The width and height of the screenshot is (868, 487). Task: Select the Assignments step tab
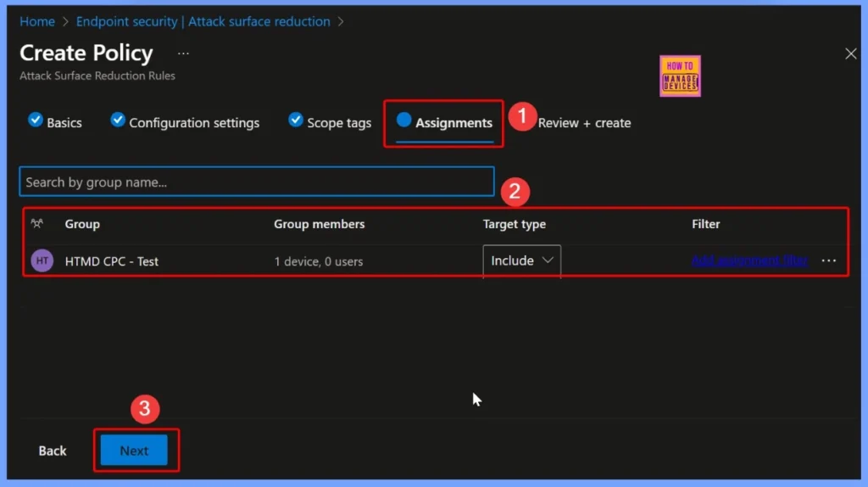pyautogui.click(x=444, y=123)
